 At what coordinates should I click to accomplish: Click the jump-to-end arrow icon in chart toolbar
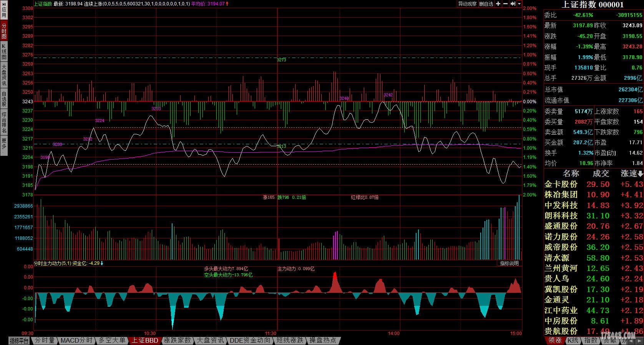coord(513,4)
